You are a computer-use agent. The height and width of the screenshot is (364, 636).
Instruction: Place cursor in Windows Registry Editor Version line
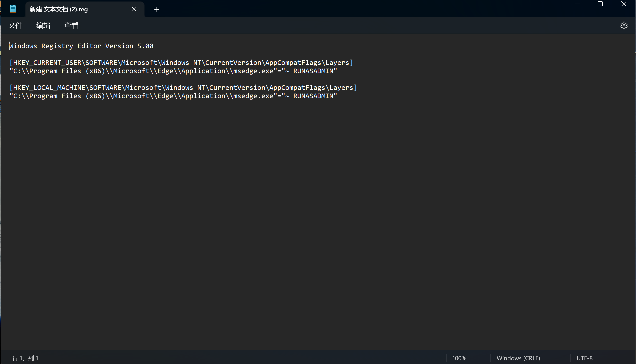[x=81, y=46]
